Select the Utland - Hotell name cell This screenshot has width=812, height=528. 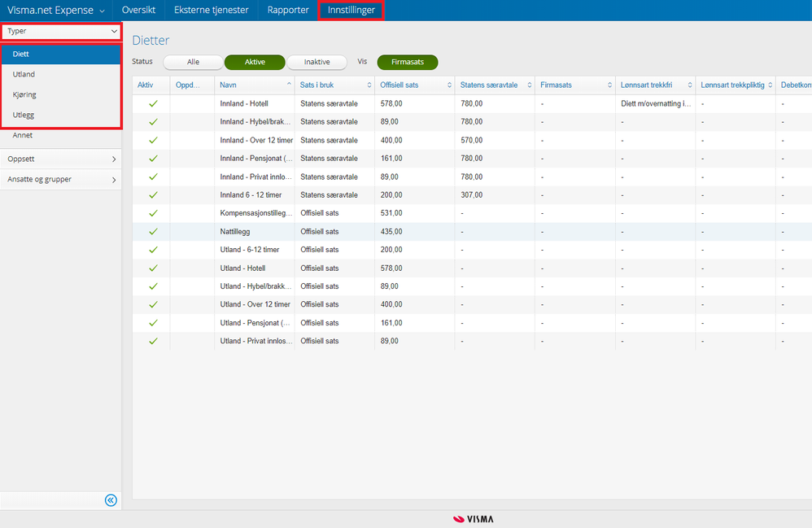[243, 268]
